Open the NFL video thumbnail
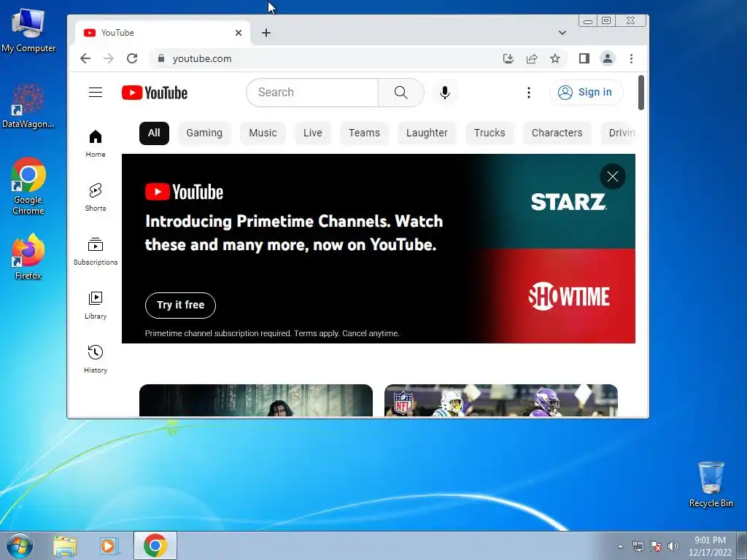The image size is (747, 560). [500, 400]
